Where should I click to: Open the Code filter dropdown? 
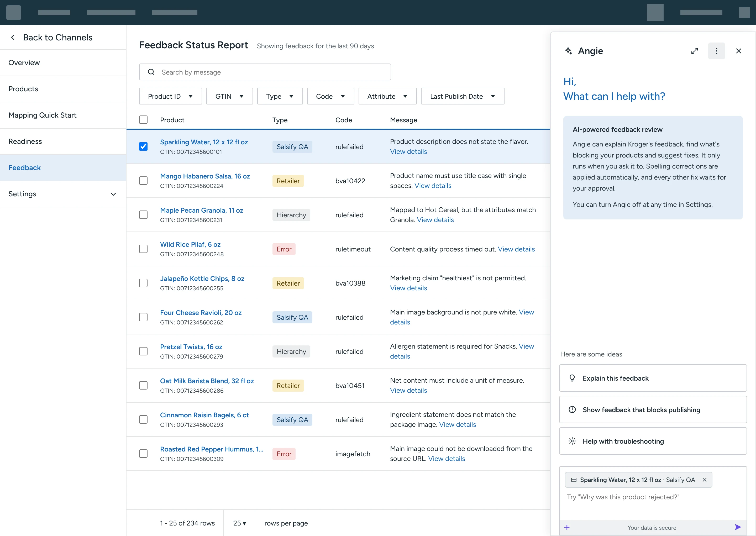(x=330, y=96)
